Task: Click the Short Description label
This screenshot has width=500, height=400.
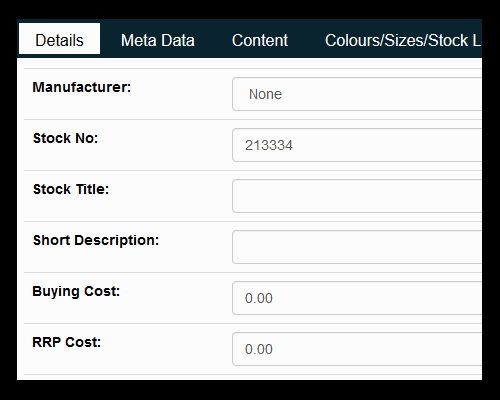Action: 96,241
